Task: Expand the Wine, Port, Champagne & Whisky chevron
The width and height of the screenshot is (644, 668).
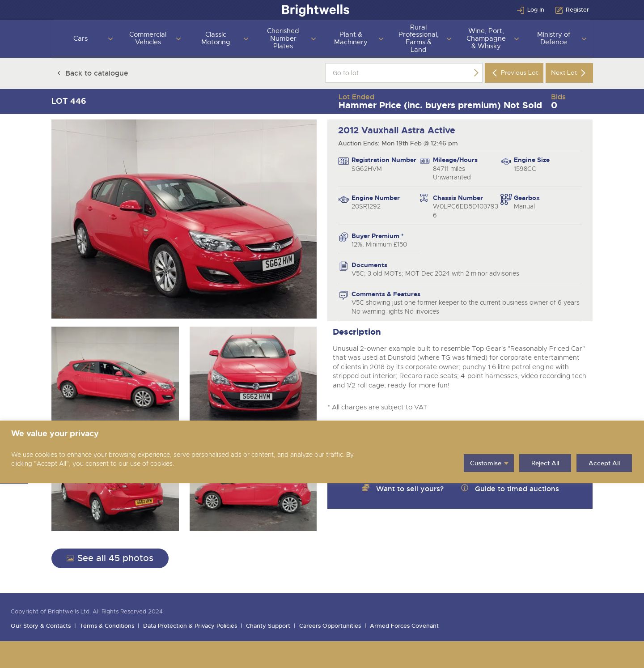Action: [x=517, y=39]
